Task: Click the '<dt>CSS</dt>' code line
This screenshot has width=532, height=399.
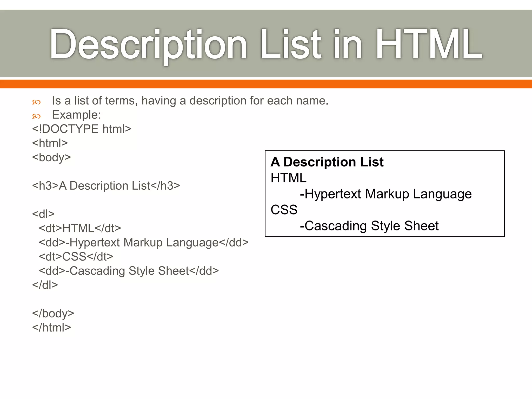Action: [x=76, y=257]
